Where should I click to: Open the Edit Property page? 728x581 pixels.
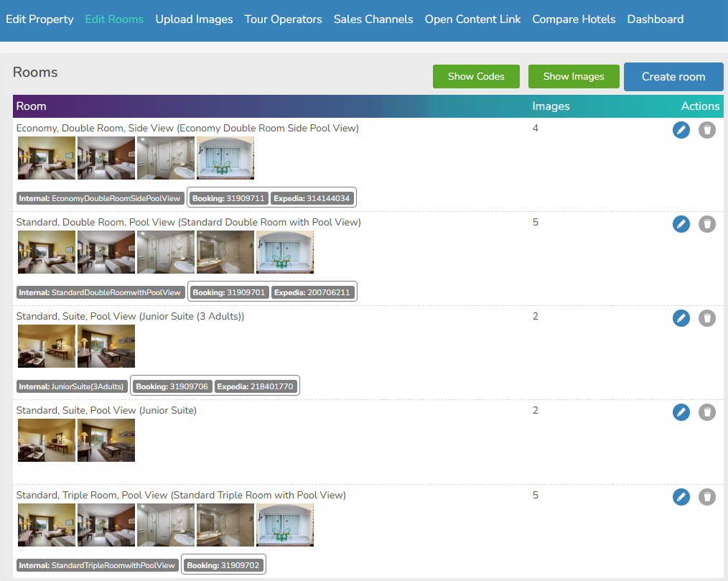39,19
